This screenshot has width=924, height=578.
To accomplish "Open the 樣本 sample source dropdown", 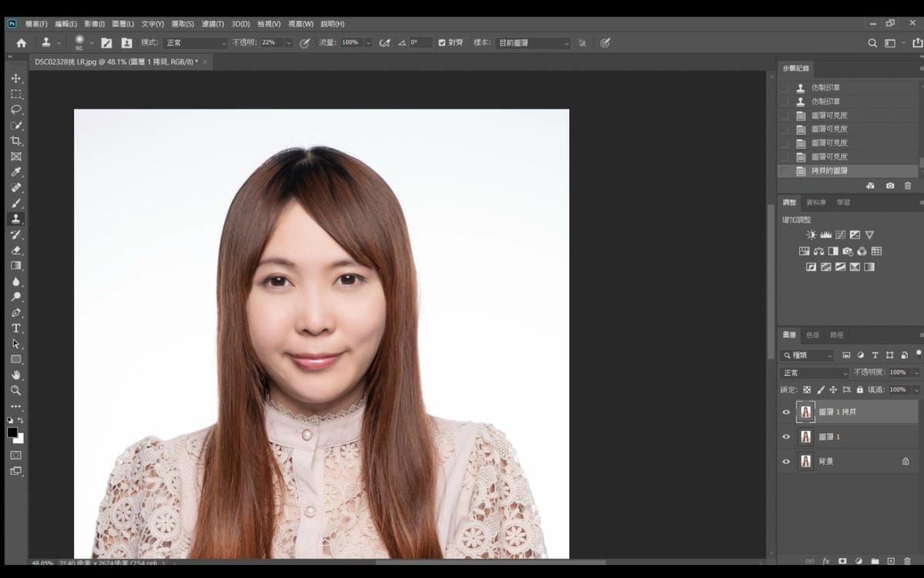I will point(533,43).
